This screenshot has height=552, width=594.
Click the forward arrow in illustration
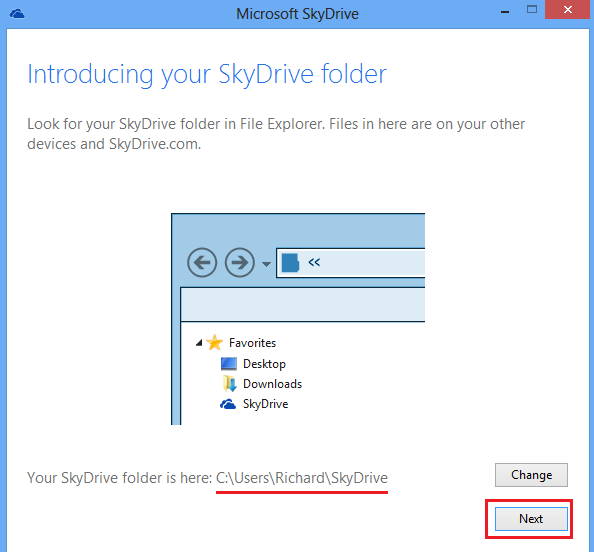click(x=239, y=262)
